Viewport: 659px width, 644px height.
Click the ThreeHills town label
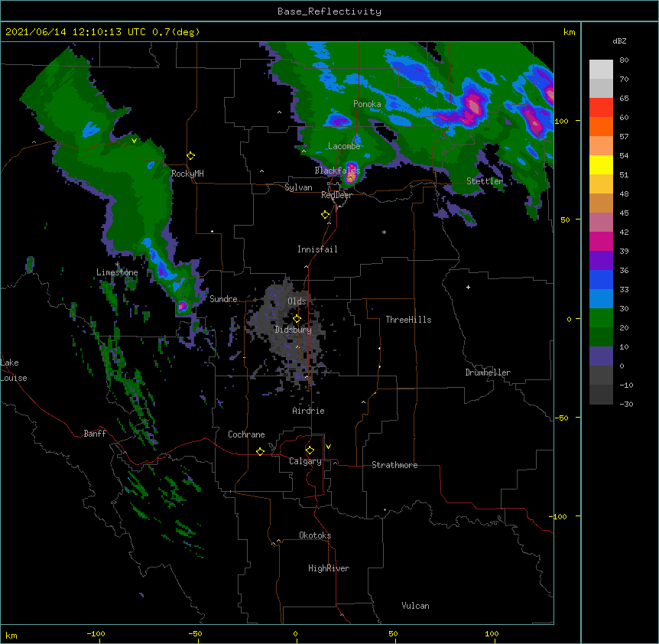coord(408,320)
